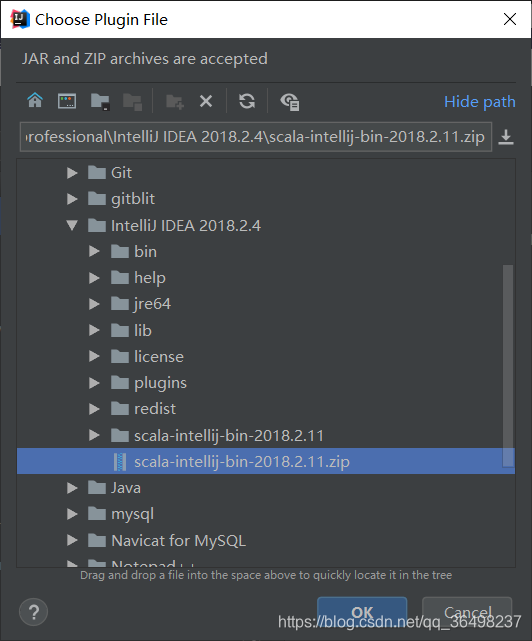532x641 pixels.
Task: Click the Hide path link
Action: pyautogui.click(x=480, y=102)
